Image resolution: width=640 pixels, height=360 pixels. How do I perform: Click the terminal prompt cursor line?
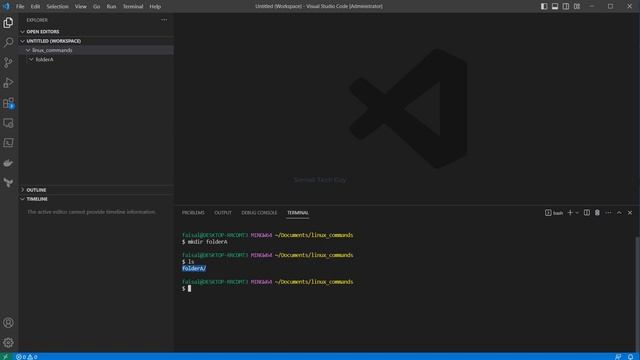pyautogui.click(x=187, y=289)
